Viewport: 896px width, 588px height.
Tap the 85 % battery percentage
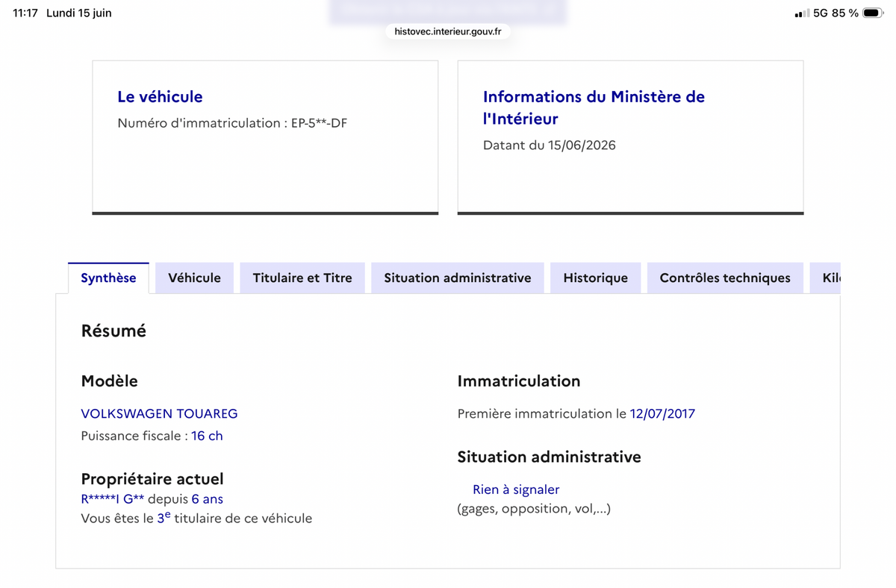coord(845,13)
